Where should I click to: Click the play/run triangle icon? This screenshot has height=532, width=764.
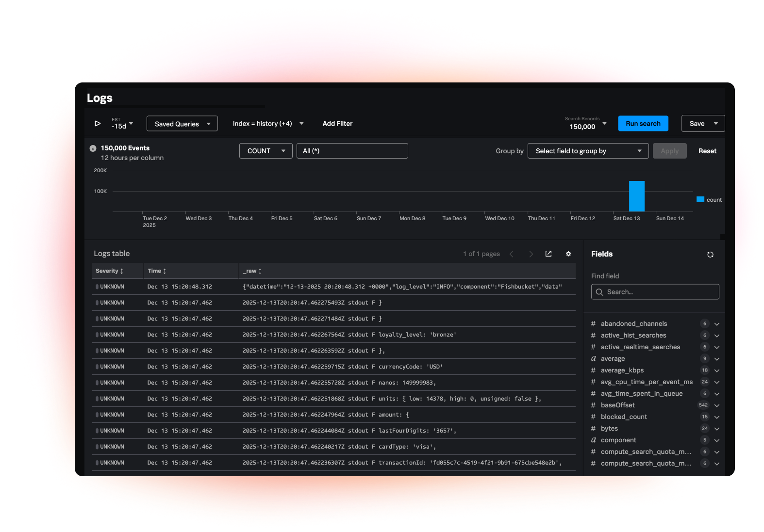[98, 124]
